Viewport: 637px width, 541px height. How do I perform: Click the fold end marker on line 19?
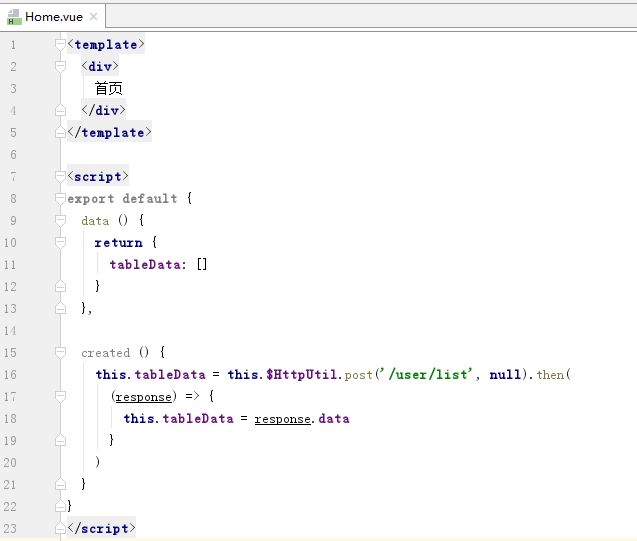point(60,440)
